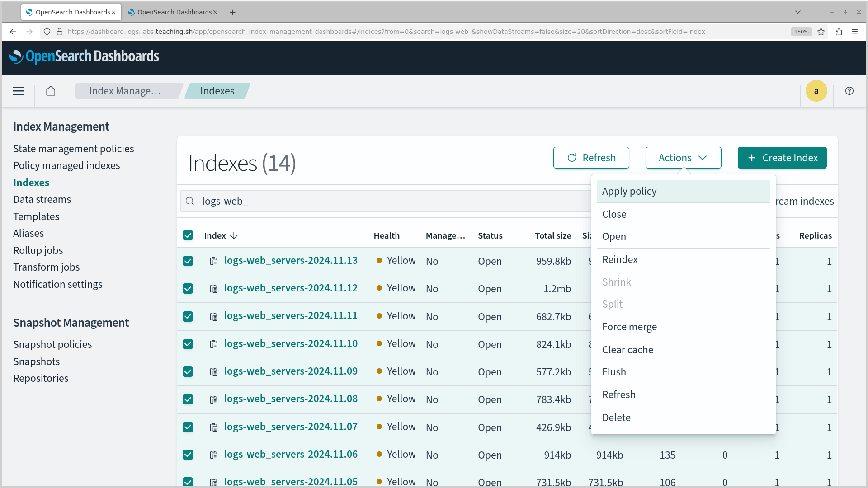
Task: Open the browser extensions icon
Action: pyautogui.click(x=839, y=32)
